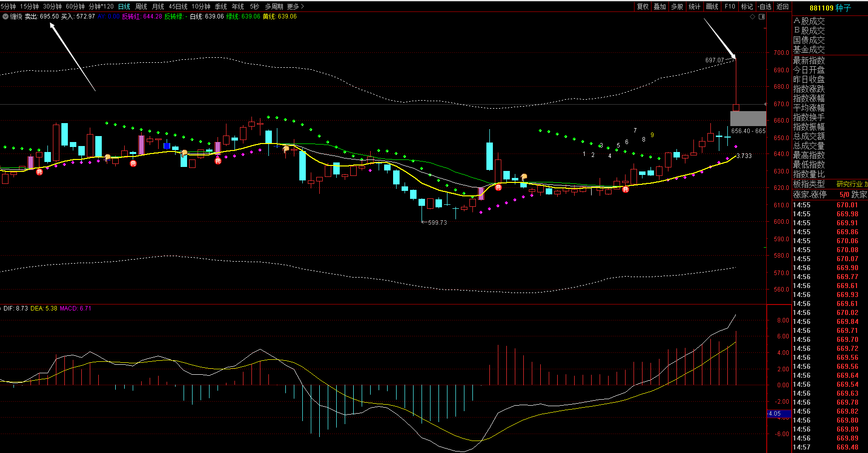Click the red 托 marker near 599.73 low rebound
The image size is (868, 453).
click(498, 187)
